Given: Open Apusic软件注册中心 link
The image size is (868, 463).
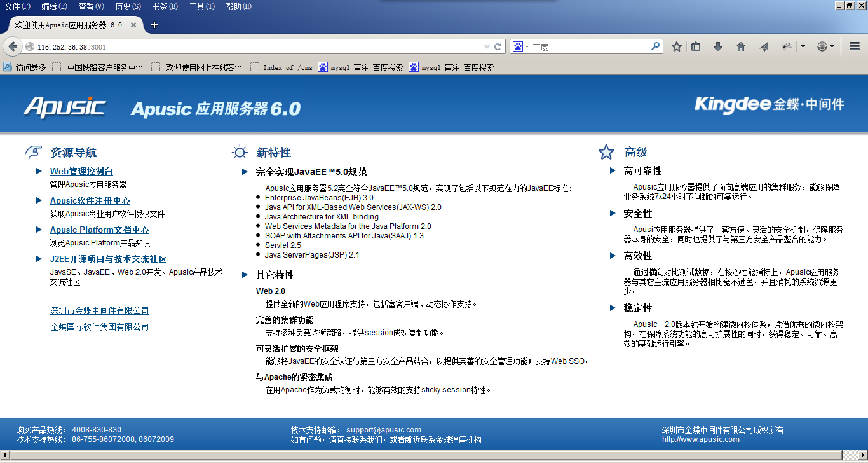Looking at the screenshot, I should 90,200.
